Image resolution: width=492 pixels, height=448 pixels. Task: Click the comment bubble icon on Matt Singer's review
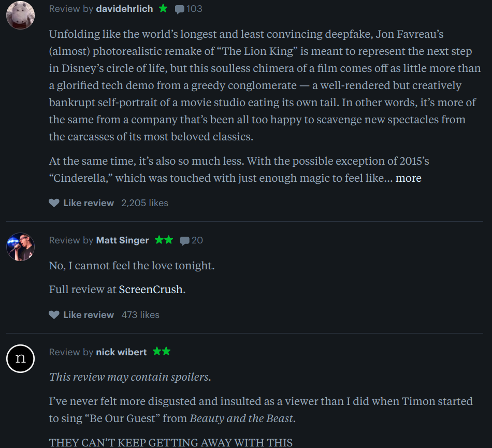(x=184, y=241)
